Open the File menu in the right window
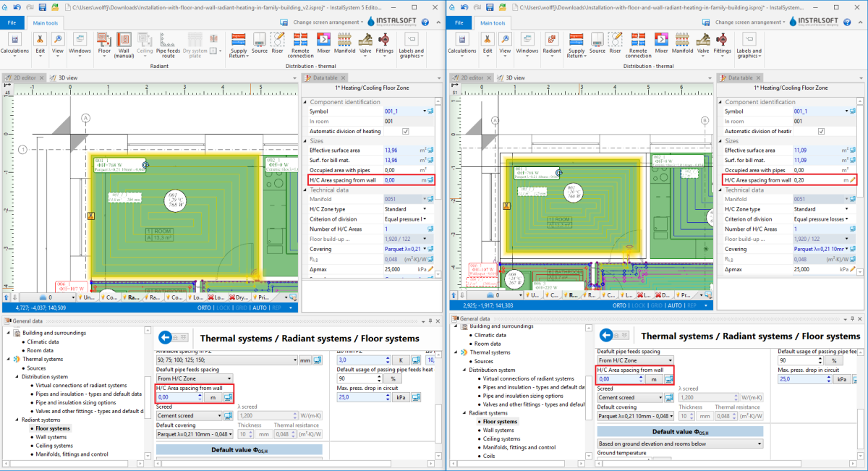The width and height of the screenshot is (868, 471). coord(459,22)
